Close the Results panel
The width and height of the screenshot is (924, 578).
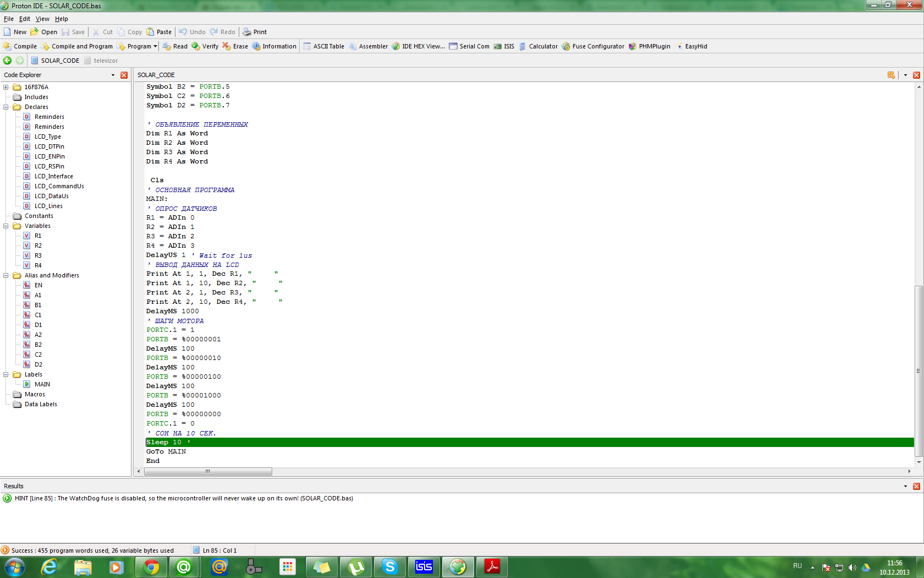916,486
